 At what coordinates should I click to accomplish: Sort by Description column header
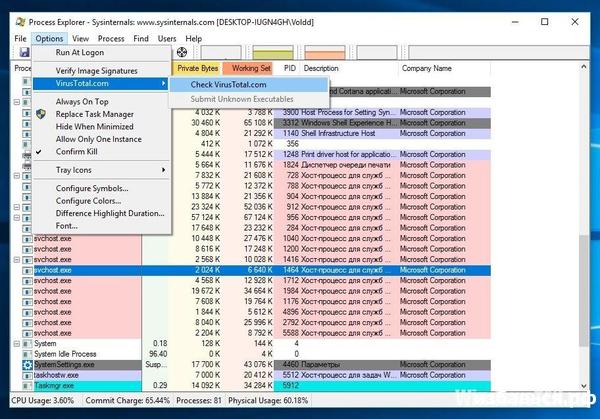click(x=349, y=68)
